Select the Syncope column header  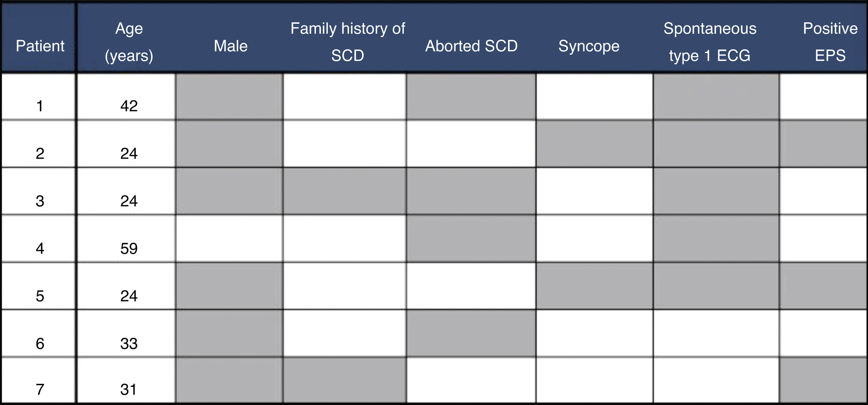589,46
